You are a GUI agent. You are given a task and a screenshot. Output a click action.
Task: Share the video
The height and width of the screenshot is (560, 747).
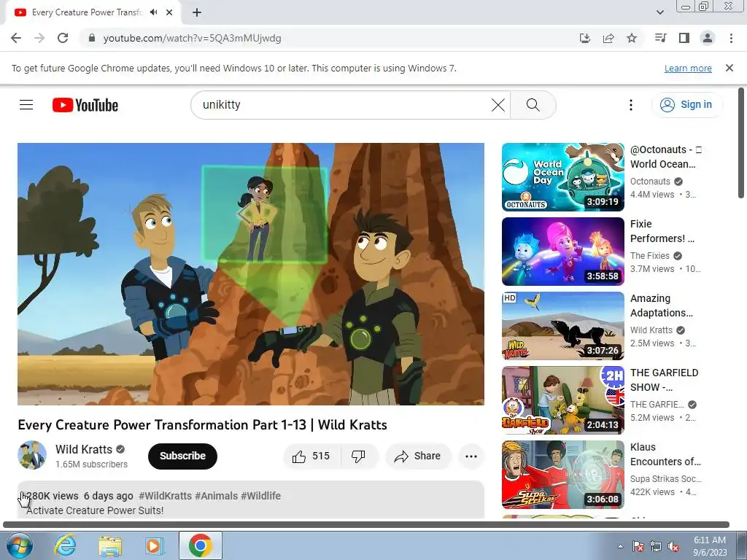click(418, 456)
